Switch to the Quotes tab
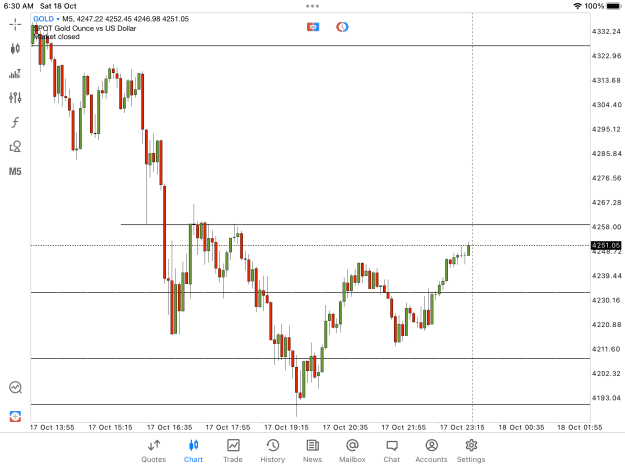This screenshot has width=625, height=469. click(x=153, y=451)
